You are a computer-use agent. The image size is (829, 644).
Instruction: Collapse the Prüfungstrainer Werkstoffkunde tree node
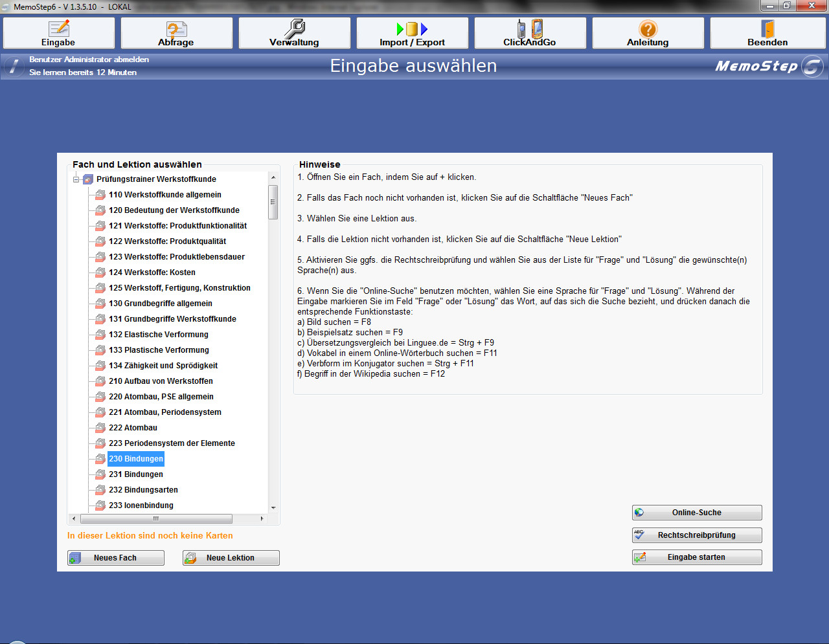(76, 179)
